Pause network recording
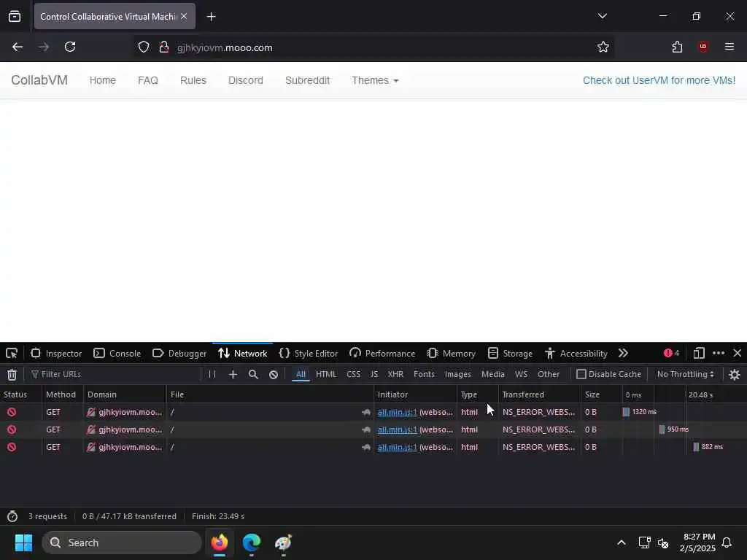The width and height of the screenshot is (747, 560). click(212, 374)
